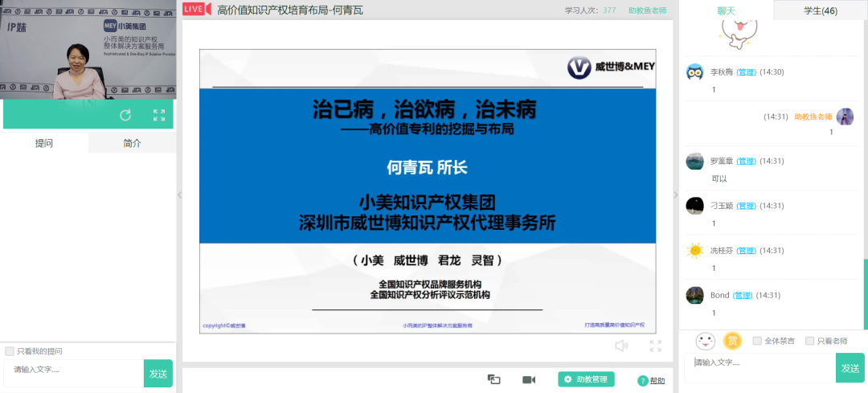Screen dimensions: 868x393
Task: Click 管理 link next to 罗鉴章
Action: pyautogui.click(x=746, y=161)
